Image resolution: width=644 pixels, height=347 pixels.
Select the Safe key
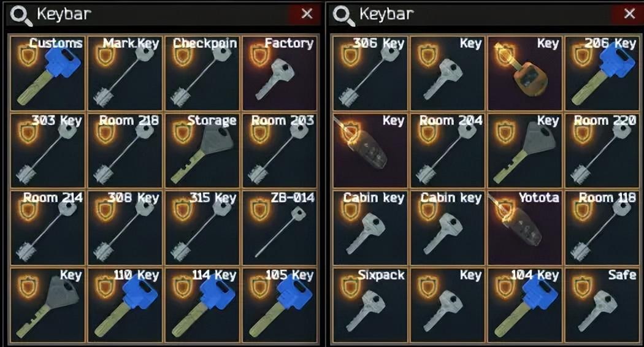pyautogui.click(x=602, y=305)
